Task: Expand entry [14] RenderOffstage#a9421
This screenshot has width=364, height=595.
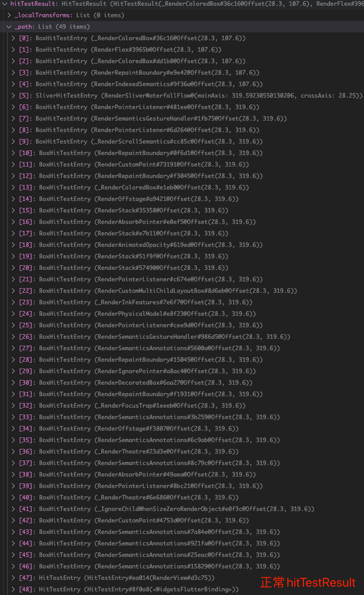Action: point(14,199)
